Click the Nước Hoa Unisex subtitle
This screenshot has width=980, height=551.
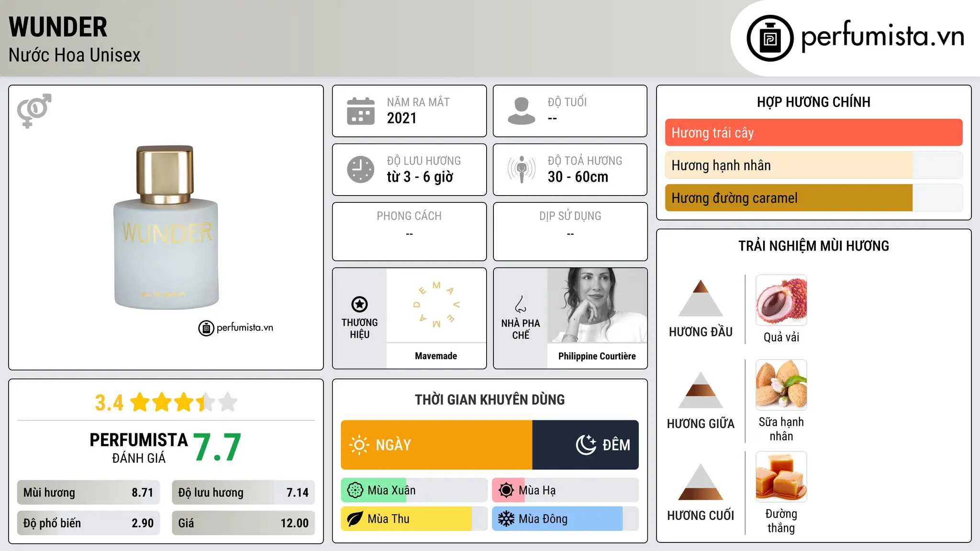point(75,55)
